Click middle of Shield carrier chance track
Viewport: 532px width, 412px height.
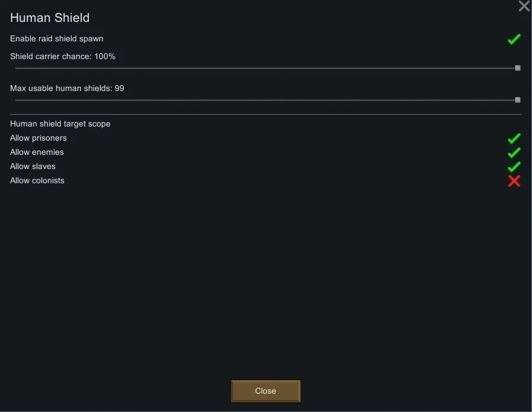click(x=266, y=68)
